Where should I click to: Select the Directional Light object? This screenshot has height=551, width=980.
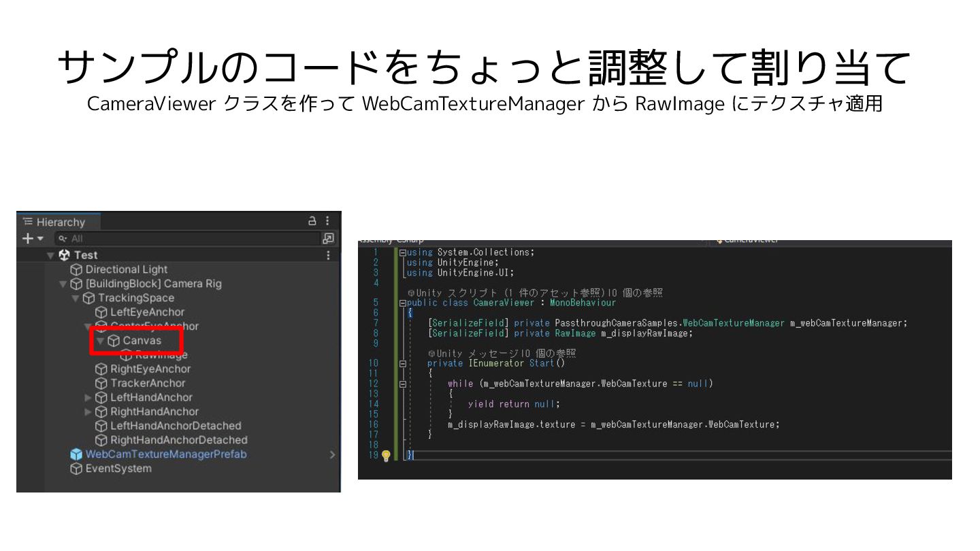126,269
